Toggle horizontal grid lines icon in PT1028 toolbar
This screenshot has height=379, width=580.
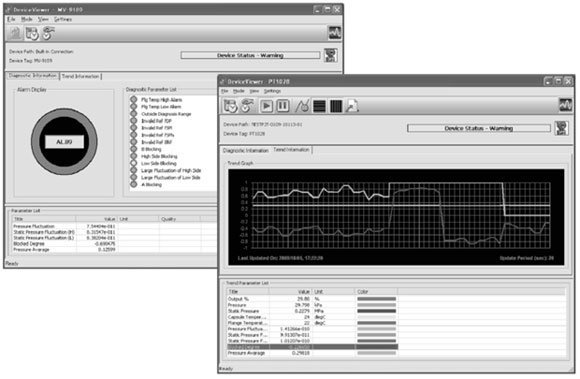point(319,106)
